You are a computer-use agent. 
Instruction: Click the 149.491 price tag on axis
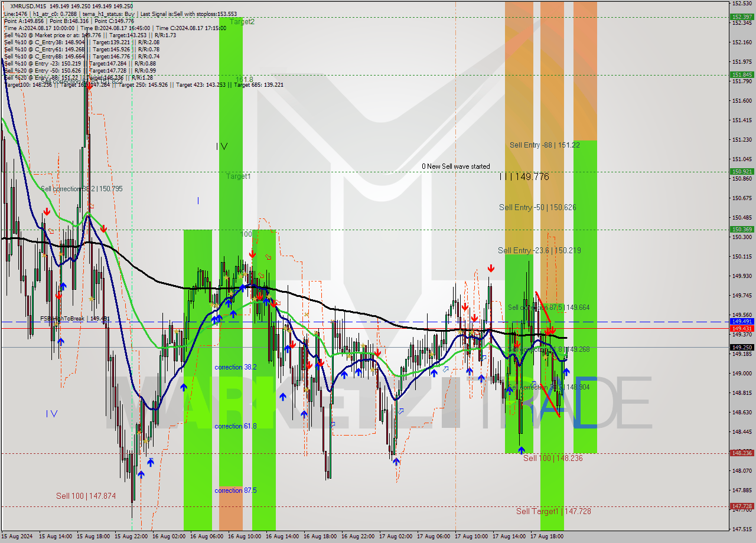click(742, 322)
